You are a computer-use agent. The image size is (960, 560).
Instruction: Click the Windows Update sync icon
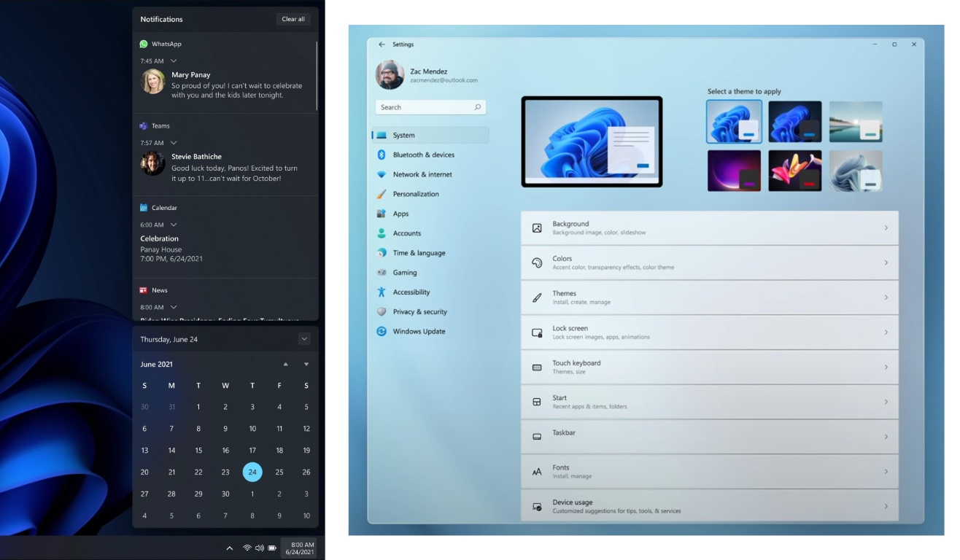pyautogui.click(x=381, y=331)
